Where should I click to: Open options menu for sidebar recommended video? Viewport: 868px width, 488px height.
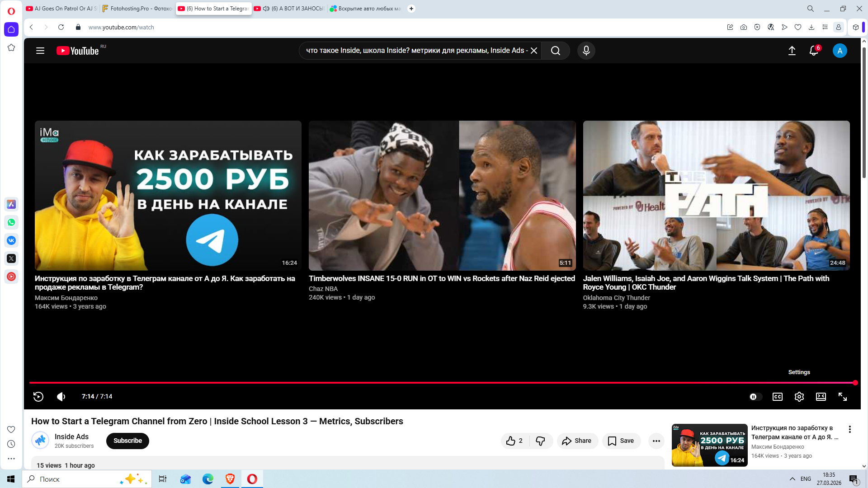pos(849,429)
